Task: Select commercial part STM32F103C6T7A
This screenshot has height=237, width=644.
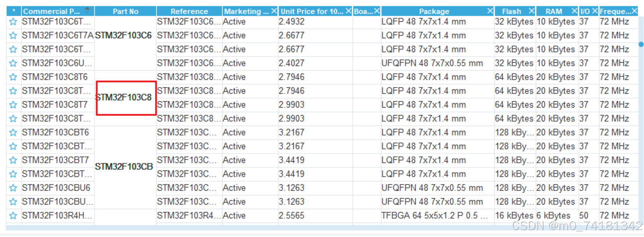Action: pyautogui.click(x=58, y=36)
